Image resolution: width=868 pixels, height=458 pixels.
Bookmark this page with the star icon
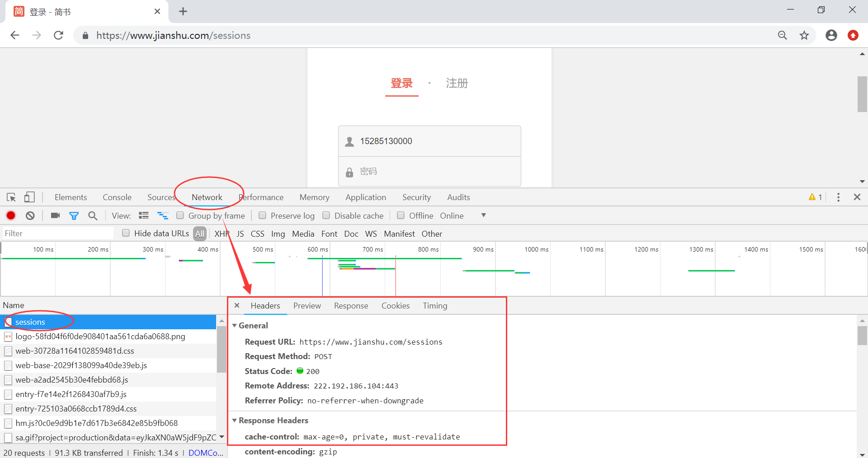(x=804, y=35)
